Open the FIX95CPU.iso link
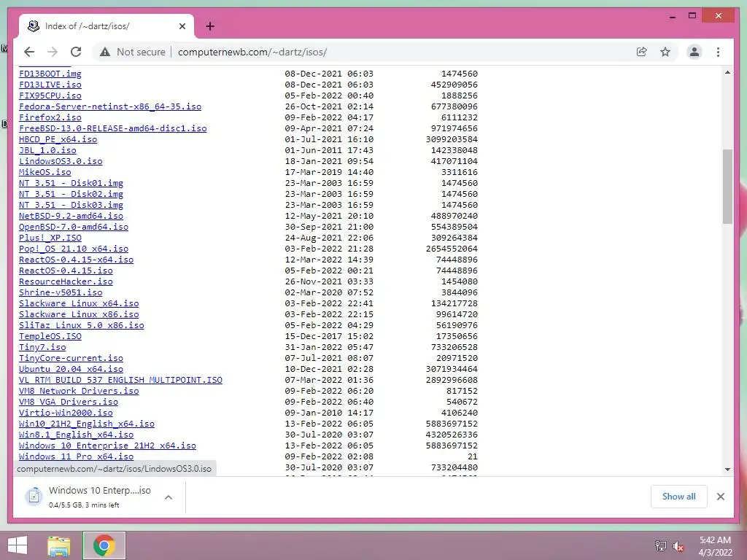 click(x=50, y=96)
